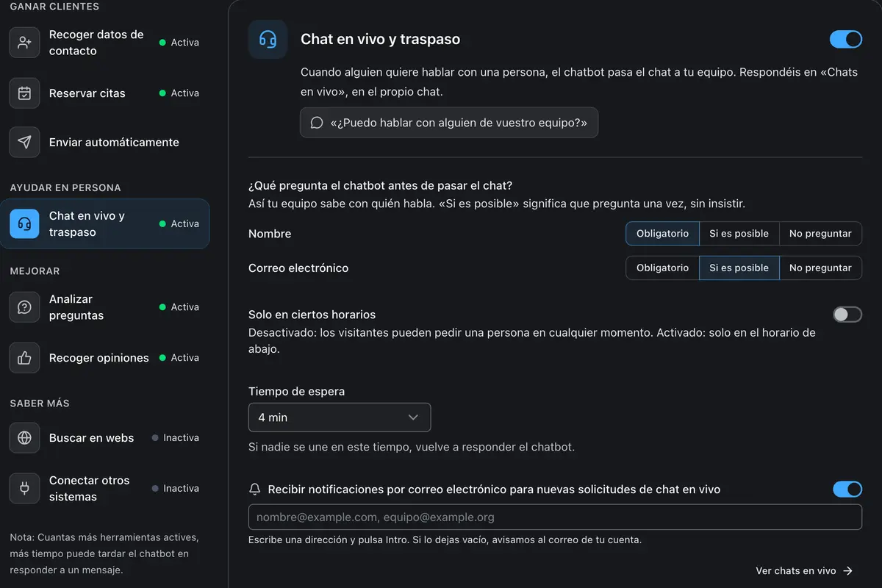Click Activa status of Recoger datos de contacto

(179, 43)
